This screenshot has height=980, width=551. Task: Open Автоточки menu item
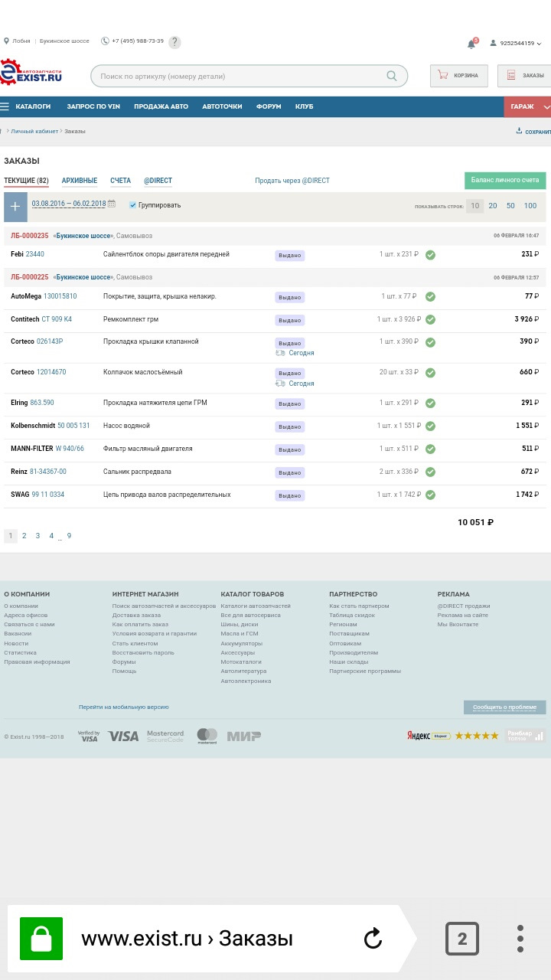[222, 106]
